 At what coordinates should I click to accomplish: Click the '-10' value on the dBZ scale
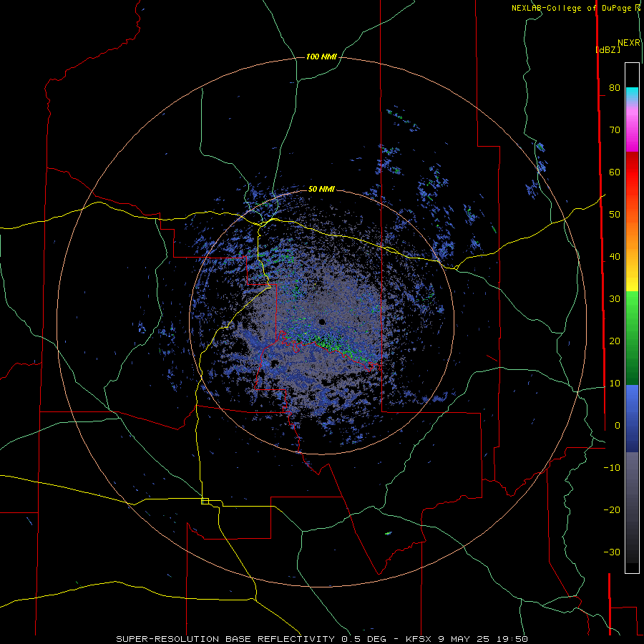(612, 468)
